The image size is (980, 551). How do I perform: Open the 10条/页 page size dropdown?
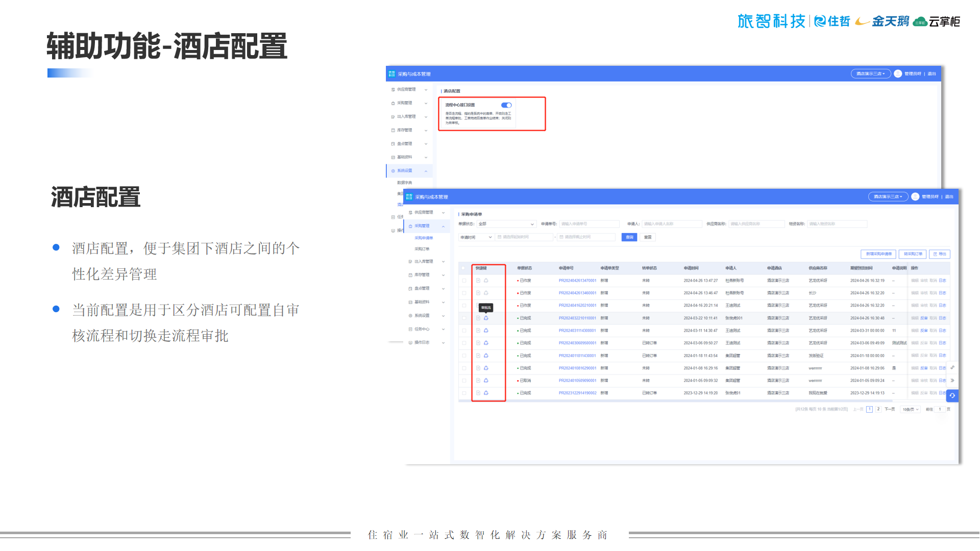(910, 409)
